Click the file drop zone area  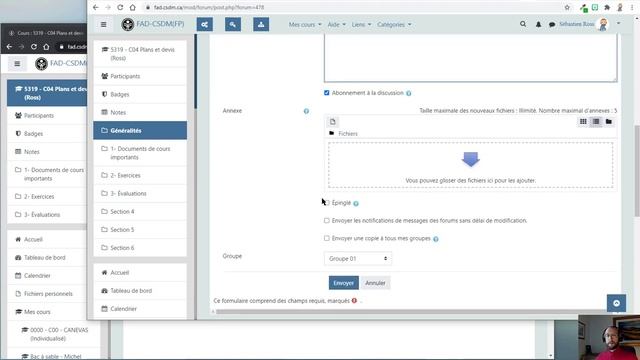pos(471,165)
